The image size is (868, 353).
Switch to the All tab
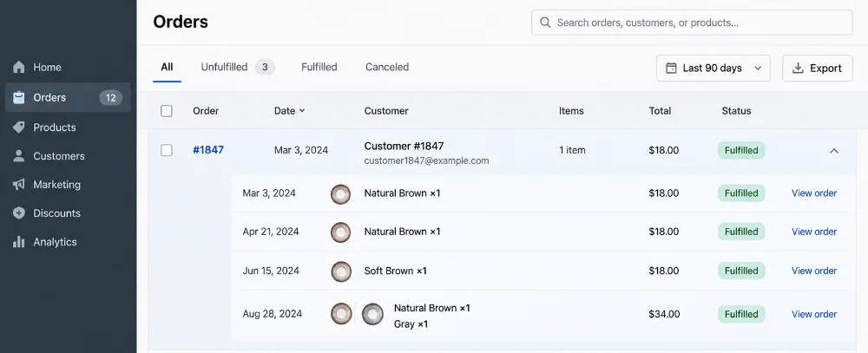pyautogui.click(x=167, y=67)
